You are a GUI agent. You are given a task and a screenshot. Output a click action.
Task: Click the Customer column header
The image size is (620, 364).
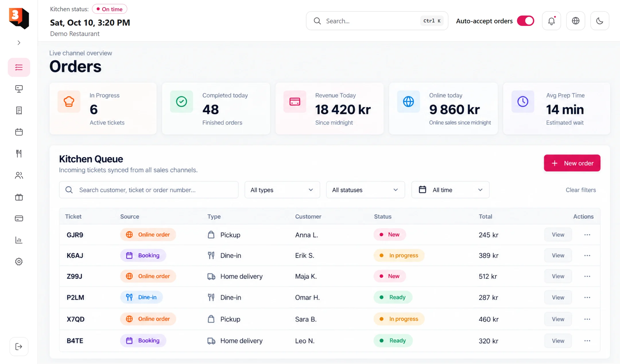point(308,216)
